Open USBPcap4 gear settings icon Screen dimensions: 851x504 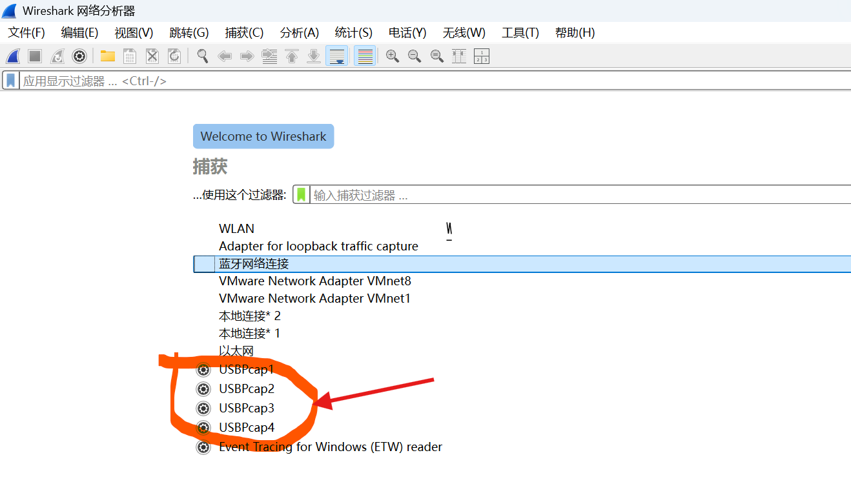pos(203,427)
